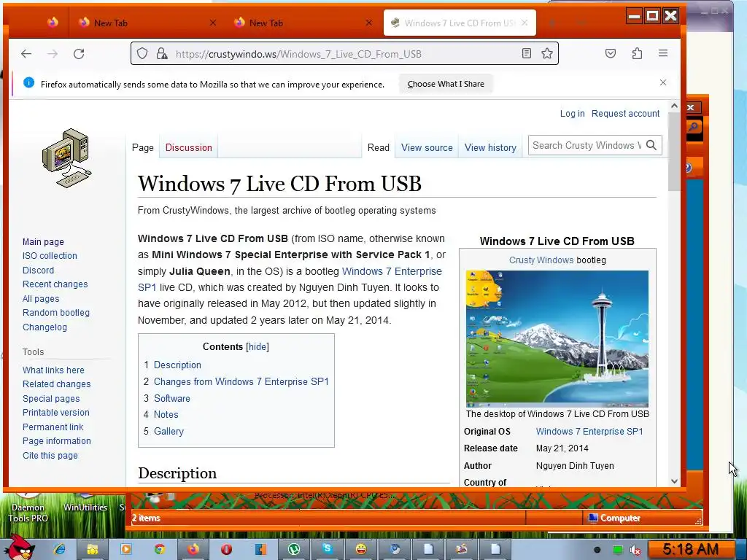
Task: Select the Page tab
Action: click(x=142, y=147)
